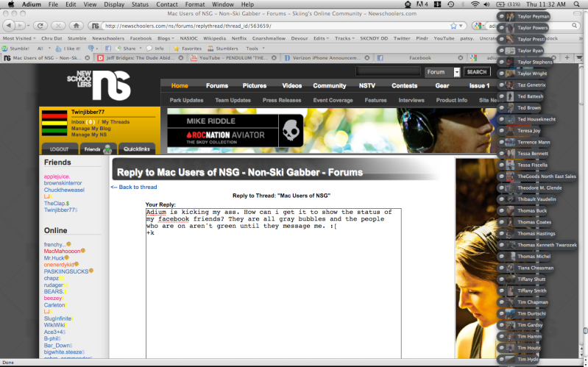This screenshot has width=588, height=367.
Task: Expand the Forum search scope dropdown
Action: (x=456, y=72)
